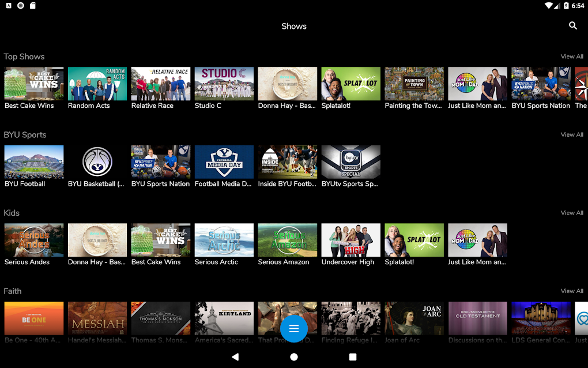Click the 'Serious Amazon' title text
Screen dimensions: 588x368
coord(284,262)
